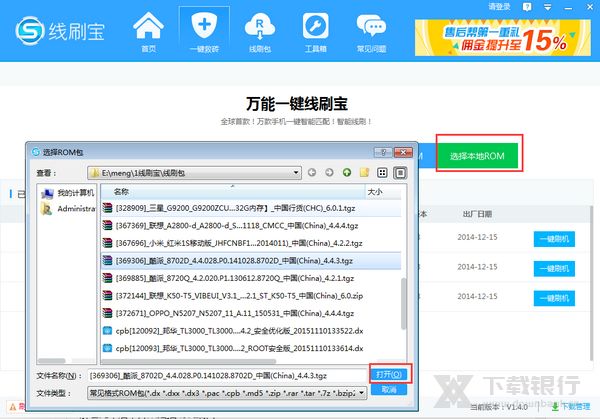Click the archive icon of OPPO N5207 file

pos(108,313)
